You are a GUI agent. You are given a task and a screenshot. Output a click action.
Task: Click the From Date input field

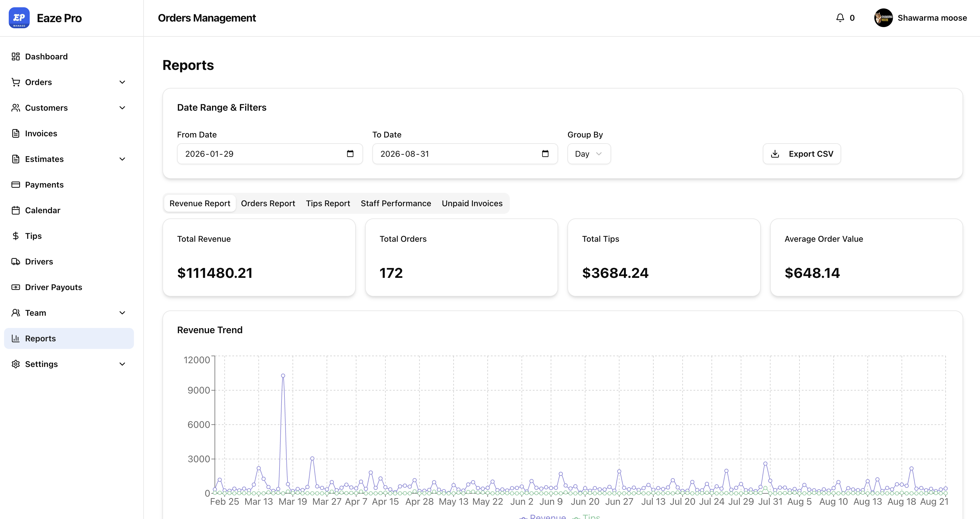pos(270,154)
